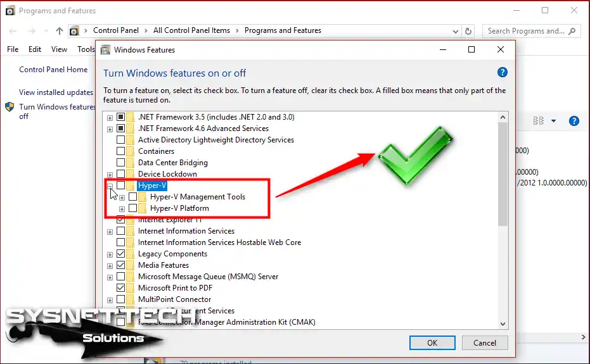Screen dimensions: 590x364
Task: Select Microsoft Print to PDF row text
Action: (x=176, y=288)
